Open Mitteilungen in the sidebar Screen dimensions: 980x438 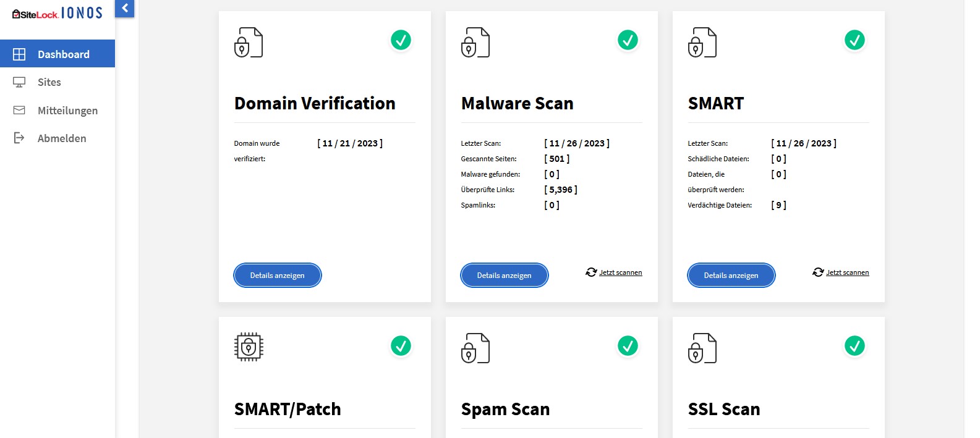67,111
